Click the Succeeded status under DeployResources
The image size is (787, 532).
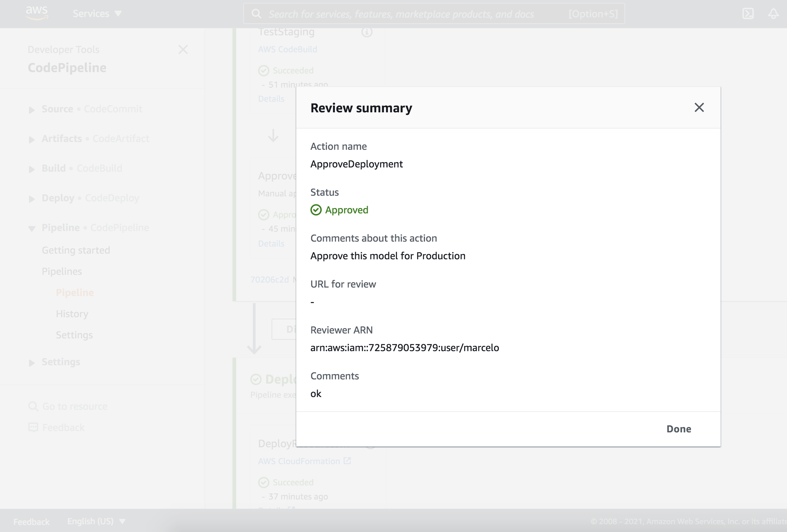tap(293, 483)
